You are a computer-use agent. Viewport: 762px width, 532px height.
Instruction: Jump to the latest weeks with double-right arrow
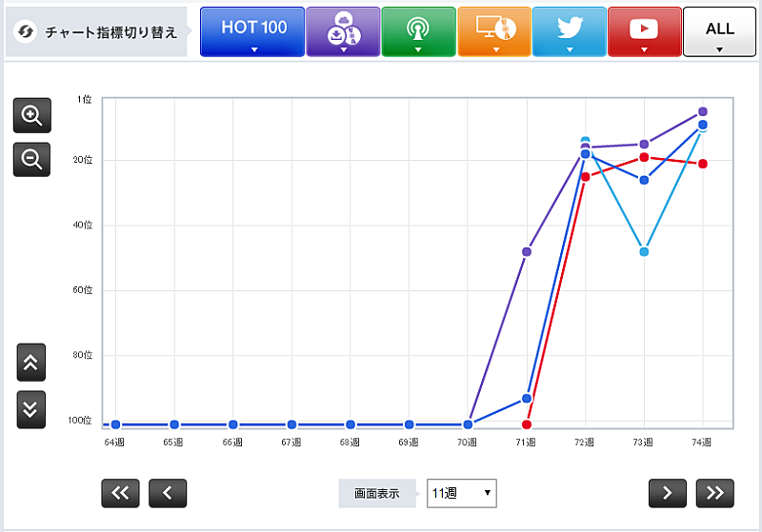(715, 492)
